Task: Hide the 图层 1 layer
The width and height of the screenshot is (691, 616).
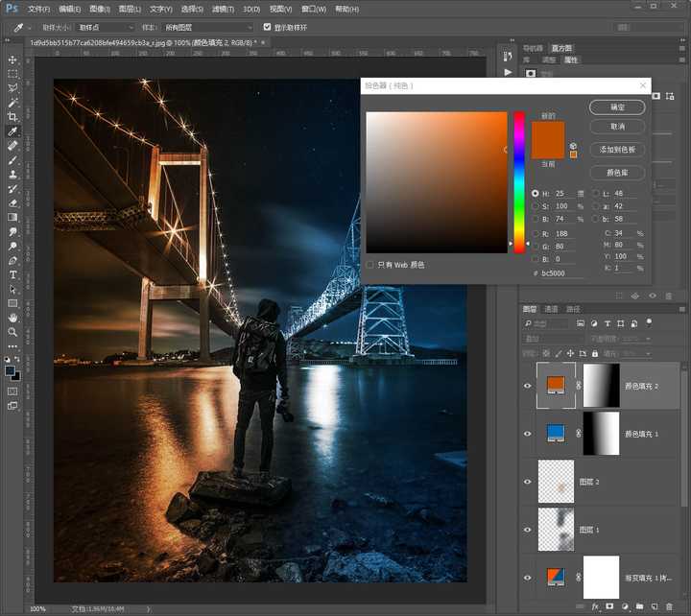Action: 528,530
